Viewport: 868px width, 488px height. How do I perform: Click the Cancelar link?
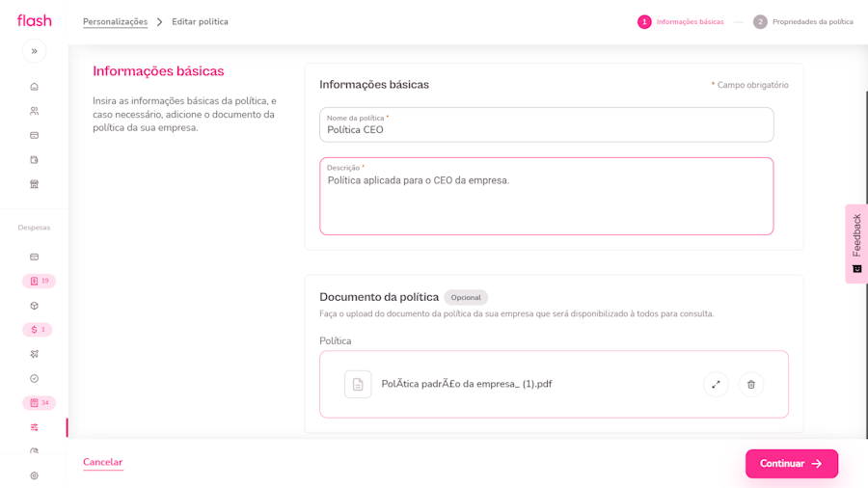click(102, 462)
